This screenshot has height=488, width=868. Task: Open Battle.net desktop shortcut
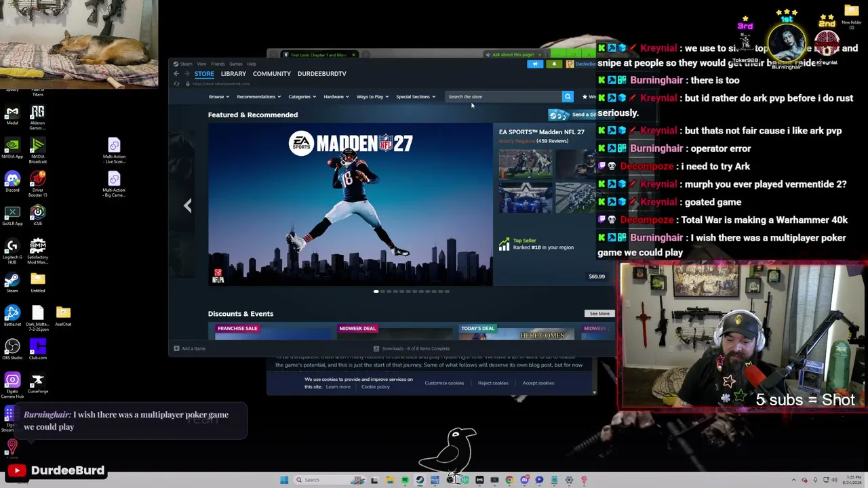tap(12, 314)
